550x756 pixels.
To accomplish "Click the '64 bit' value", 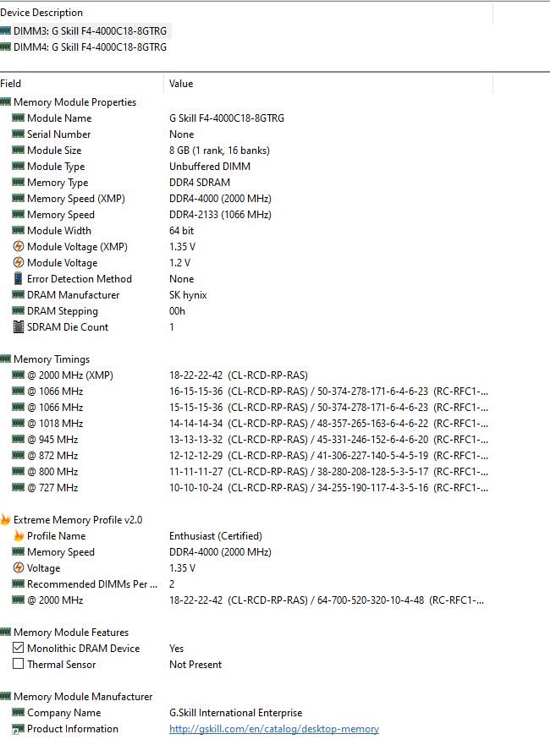I will tap(181, 231).
